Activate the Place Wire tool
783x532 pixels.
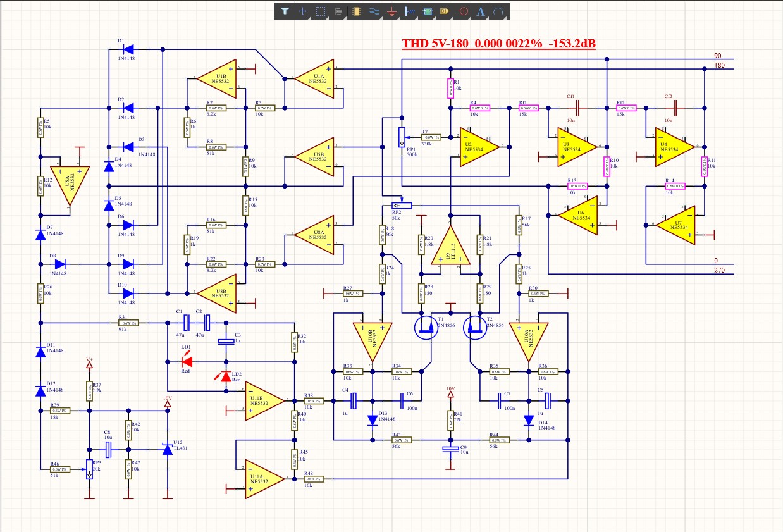tap(374, 11)
